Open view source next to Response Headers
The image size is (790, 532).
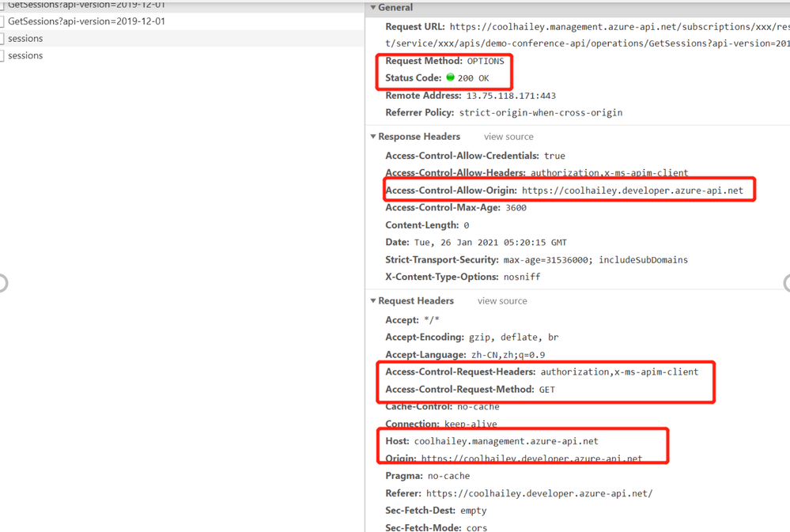[x=508, y=137]
